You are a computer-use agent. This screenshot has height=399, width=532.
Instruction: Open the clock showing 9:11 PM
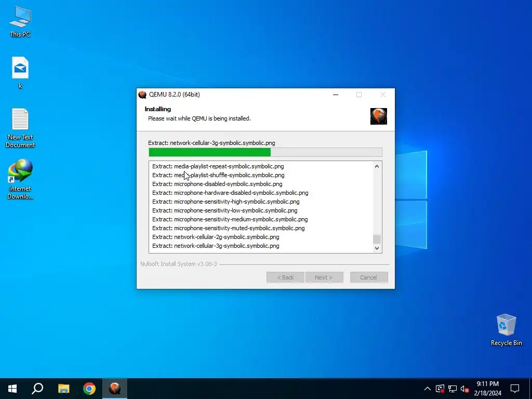tap(487, 389)
